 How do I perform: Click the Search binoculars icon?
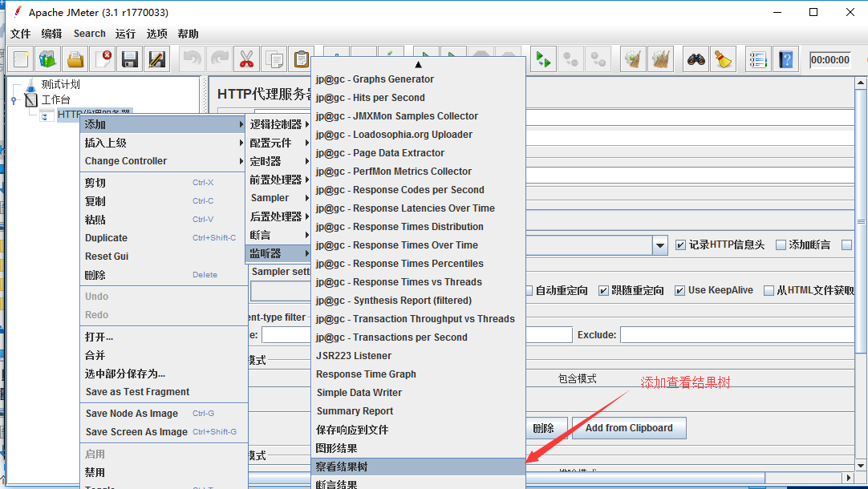pyautogui.click(x=696, y=59)
